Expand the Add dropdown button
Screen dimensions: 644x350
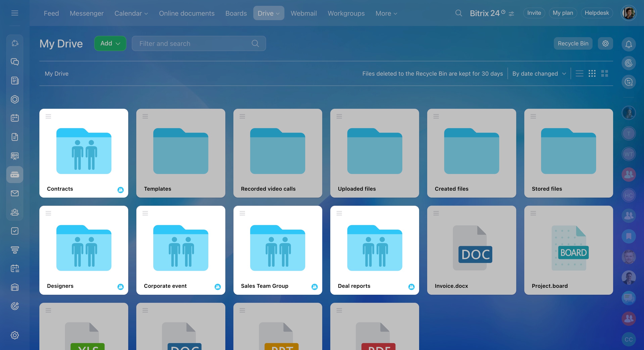[110, 43]
